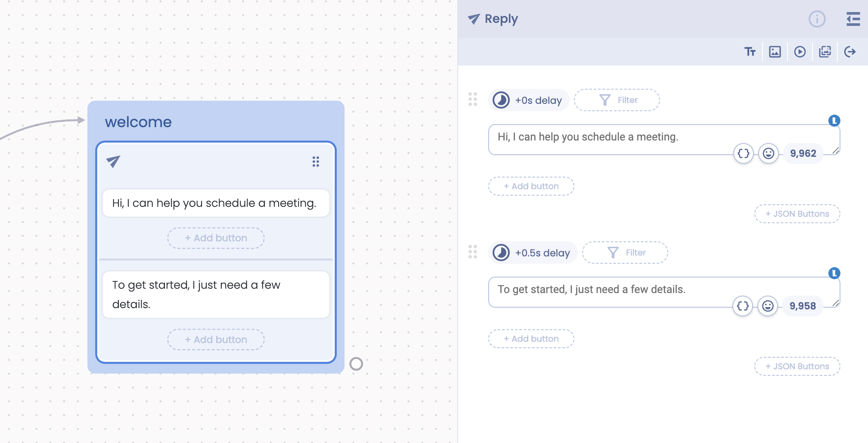Insert gallery carousel reply icon
868x443 pixels.
click(x=825, y=52)
